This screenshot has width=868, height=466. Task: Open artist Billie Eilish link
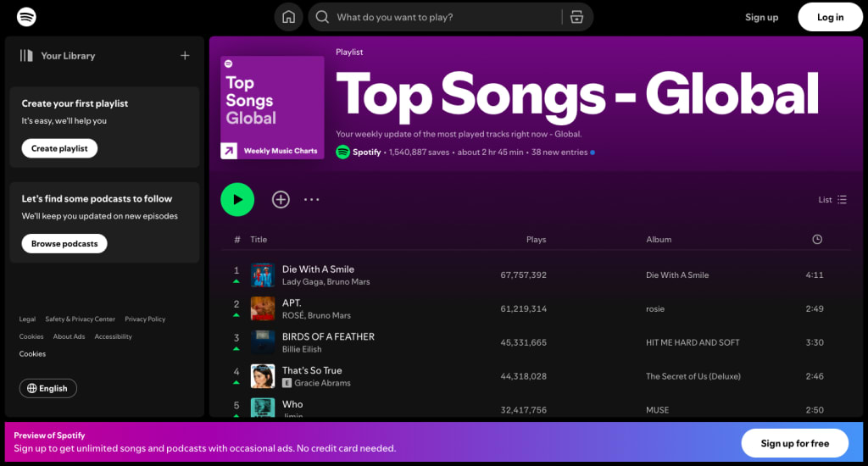(302, 349)
